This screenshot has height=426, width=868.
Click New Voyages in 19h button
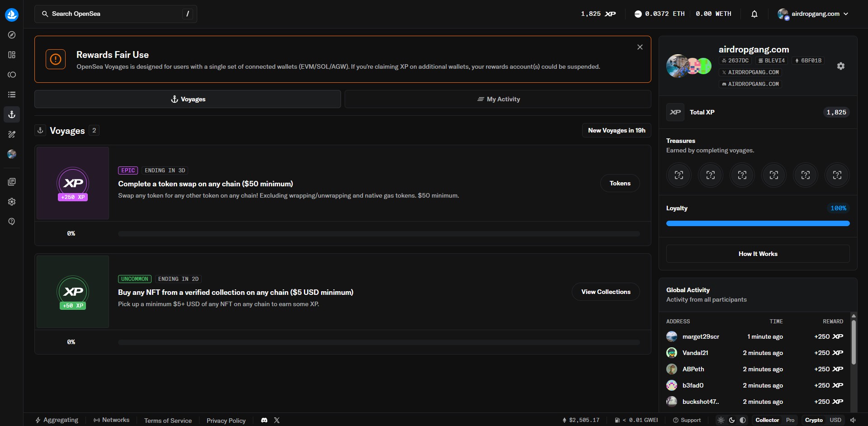[617, 130]
